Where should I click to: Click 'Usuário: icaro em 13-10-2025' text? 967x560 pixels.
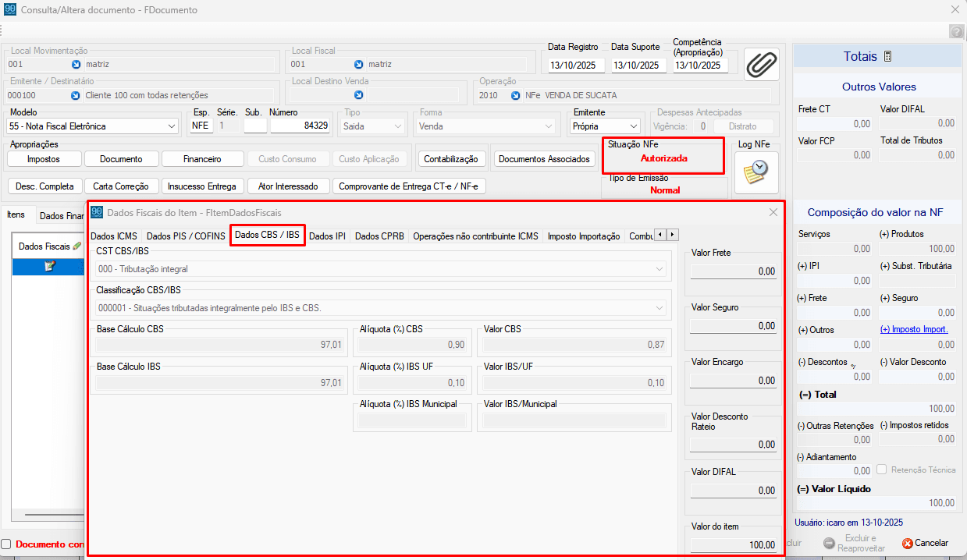(849, 523)
